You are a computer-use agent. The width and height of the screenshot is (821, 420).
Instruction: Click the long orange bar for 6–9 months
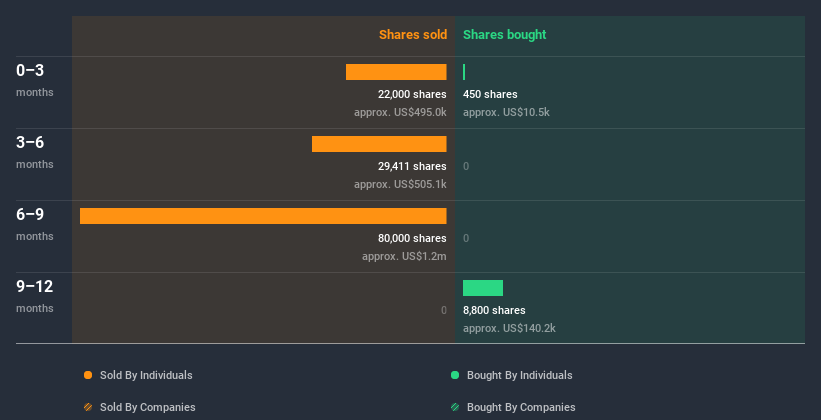(x=263, y=216)
